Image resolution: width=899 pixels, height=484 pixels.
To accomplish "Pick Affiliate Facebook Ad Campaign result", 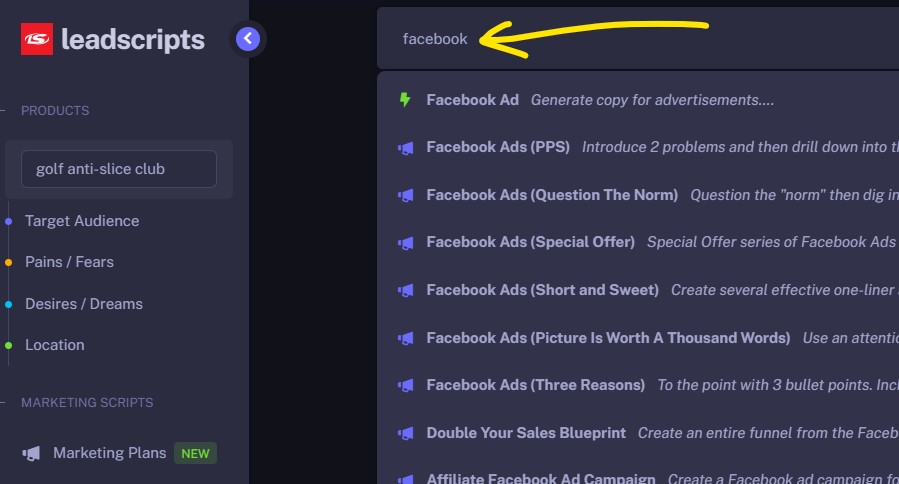I will (x=541, y=479).
